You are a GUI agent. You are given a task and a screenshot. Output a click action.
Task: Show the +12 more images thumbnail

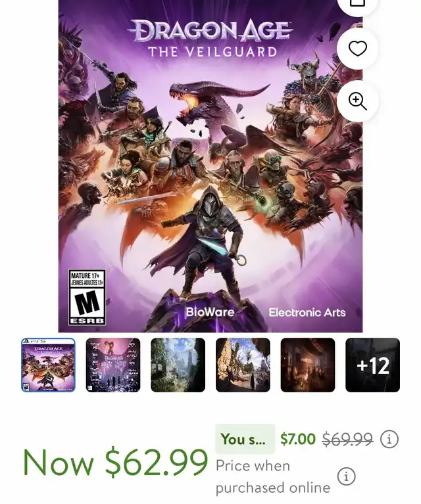373,365
